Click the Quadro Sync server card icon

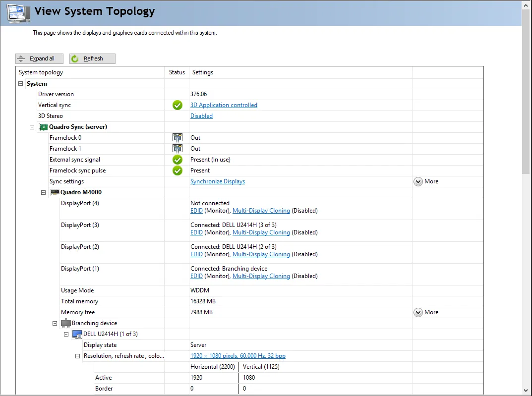(43, 127)
